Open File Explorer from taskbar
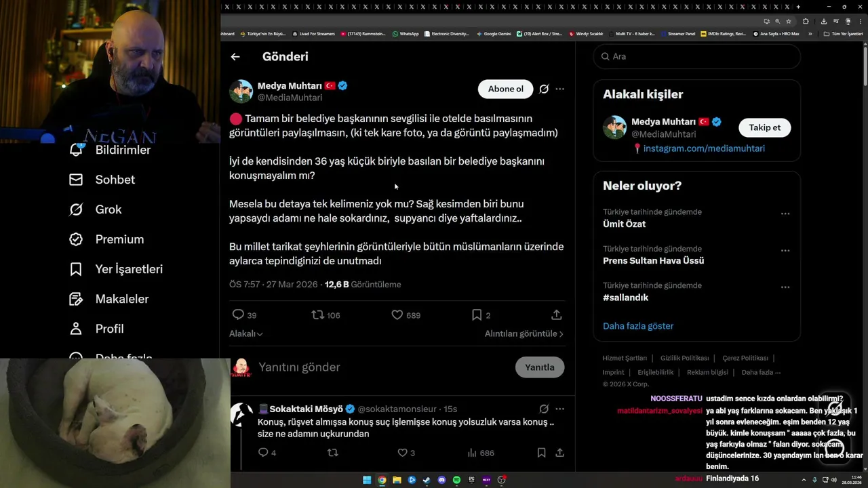868x488 pixels. click(x=397, y=480)
